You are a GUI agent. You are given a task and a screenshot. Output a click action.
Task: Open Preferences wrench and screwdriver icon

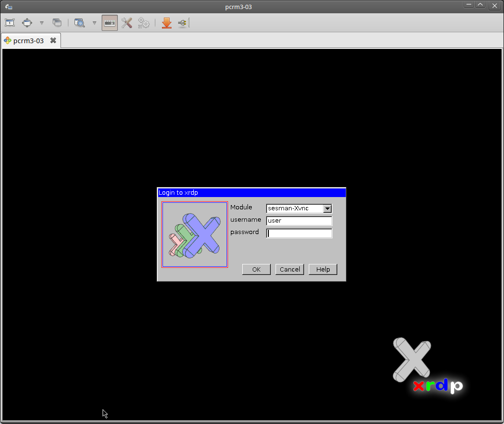tap(127, 23)
